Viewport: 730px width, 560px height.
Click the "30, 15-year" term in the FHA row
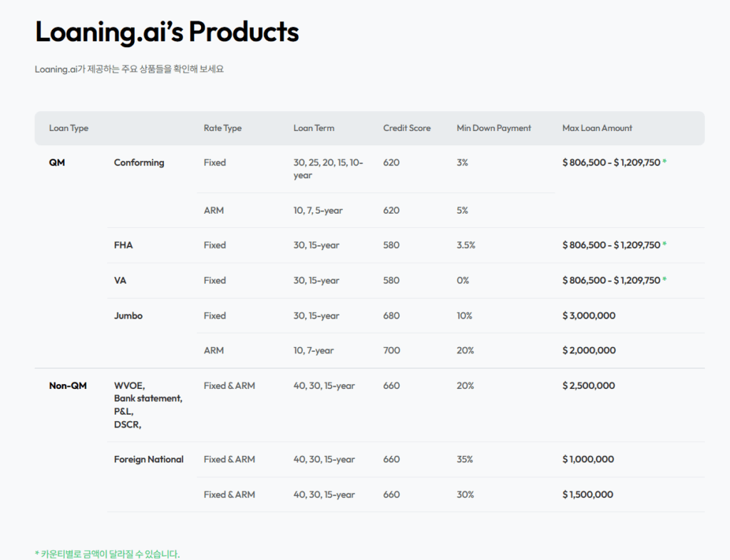pyautogui.click(x=316, y=246)
